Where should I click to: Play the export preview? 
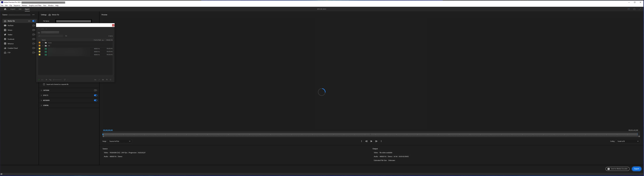click(x=371, y=141)
